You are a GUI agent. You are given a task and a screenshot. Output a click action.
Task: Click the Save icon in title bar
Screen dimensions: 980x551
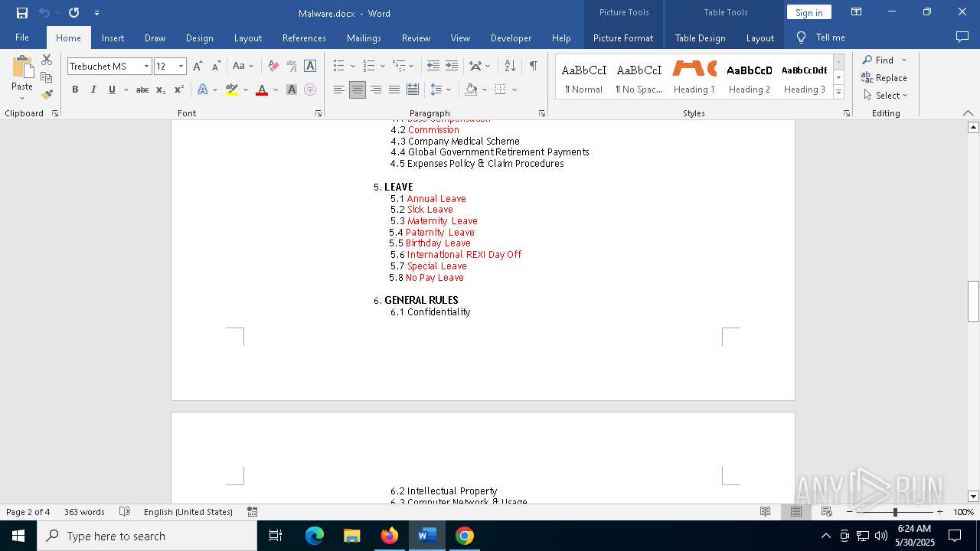tap(22, 12)
